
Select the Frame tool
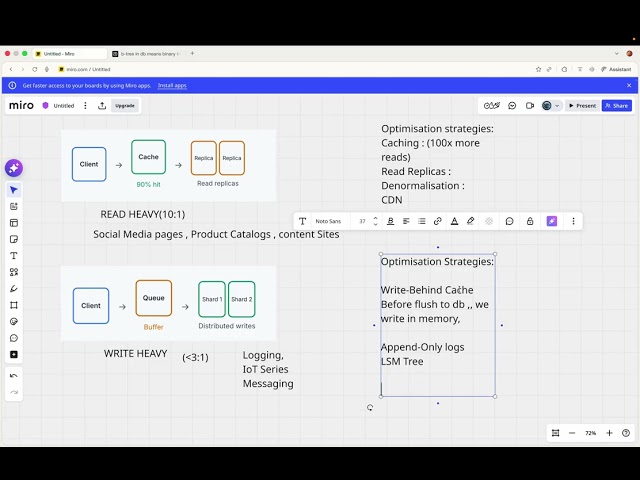(x=14, y=305)
